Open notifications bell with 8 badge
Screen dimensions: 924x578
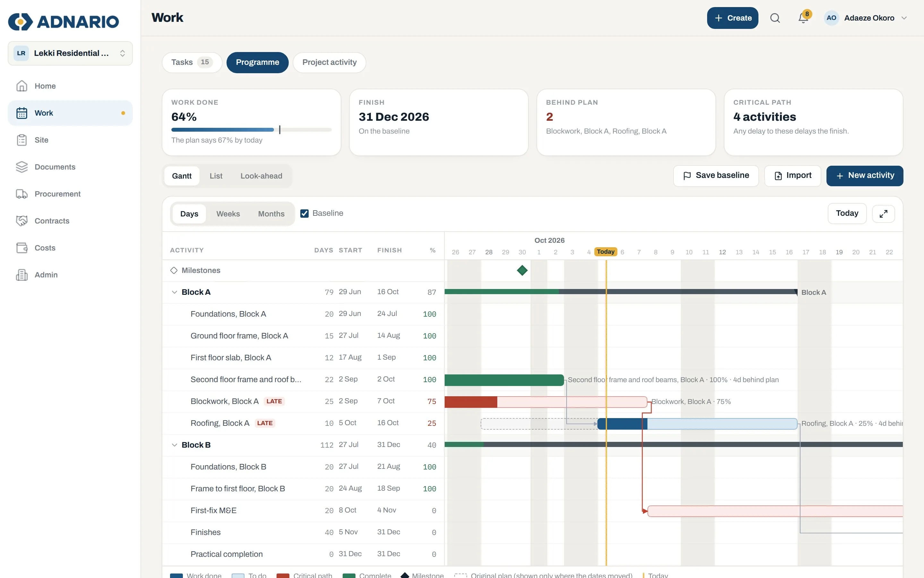click(803, 18)
